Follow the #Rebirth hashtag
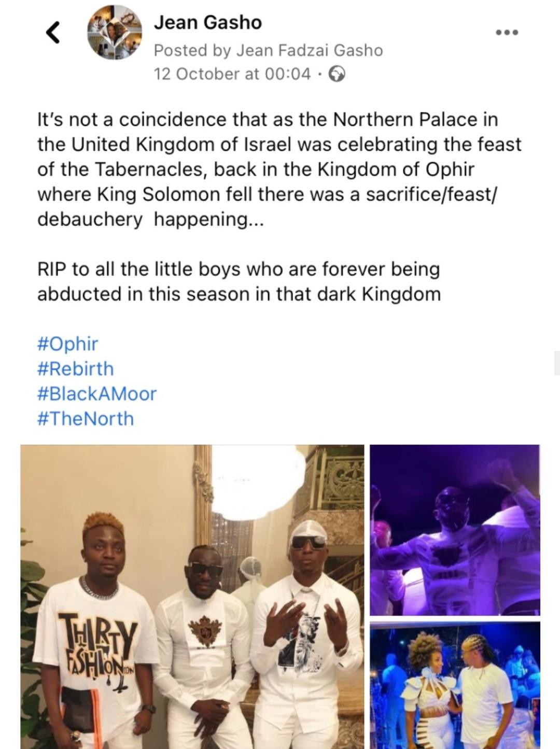This screenshot has width=560, height=749. click(x=76, y=369)
